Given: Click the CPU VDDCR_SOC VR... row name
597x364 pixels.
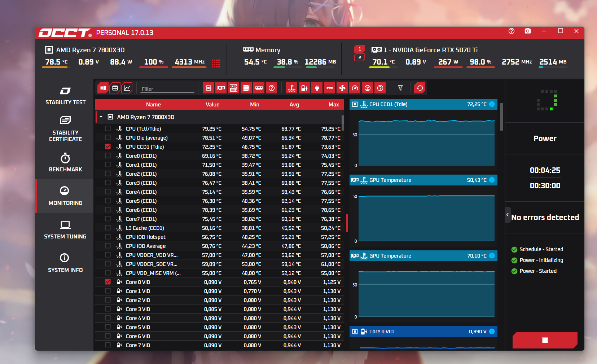Looking at the screenshot, I should pyautogui.click(x=152, y=264).
